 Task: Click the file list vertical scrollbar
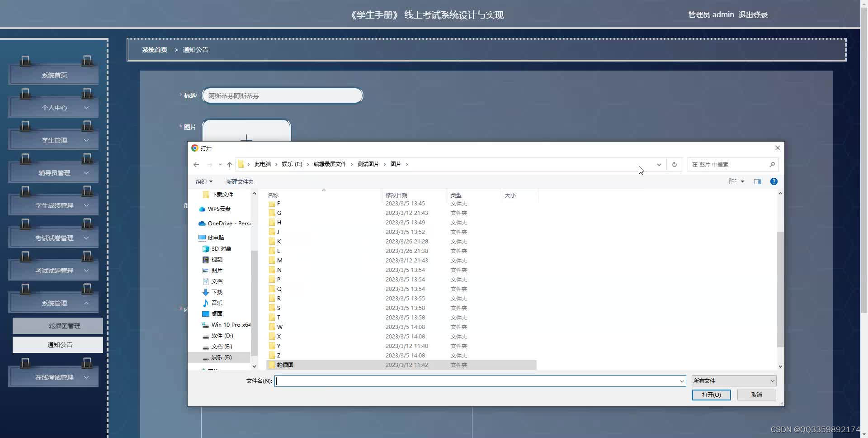[780, 289]
